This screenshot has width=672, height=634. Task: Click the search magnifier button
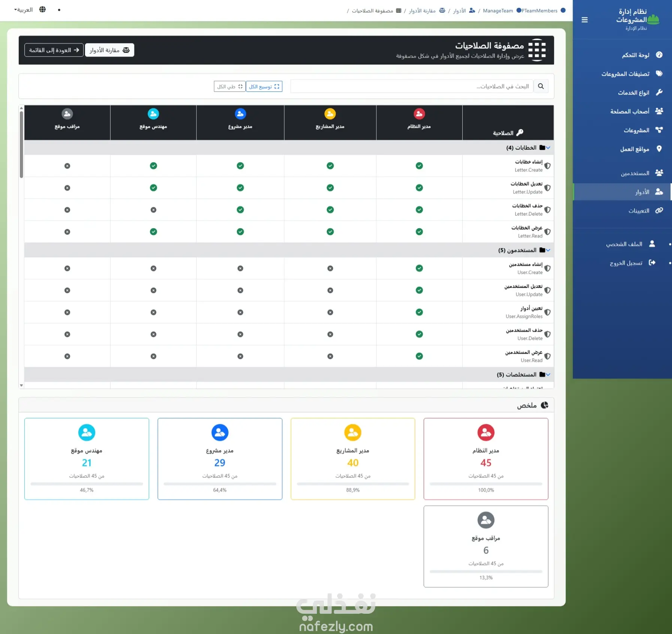pyautogui.click(x=541, y=86)
